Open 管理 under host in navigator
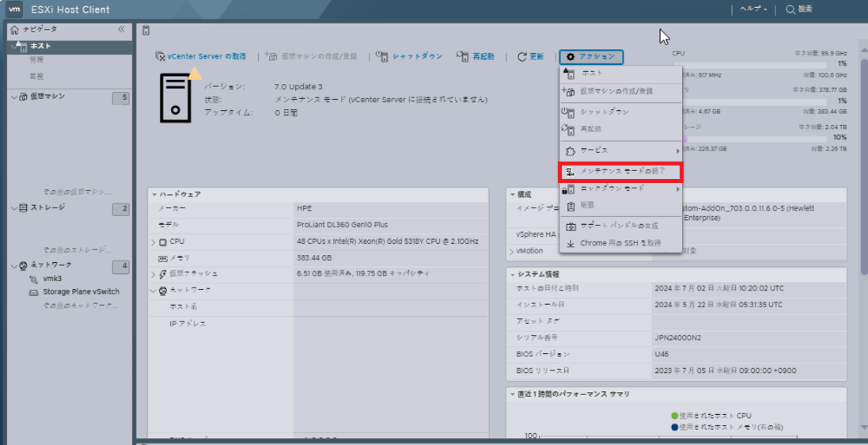This screenshot has height=445, width=868. point(36,60)
